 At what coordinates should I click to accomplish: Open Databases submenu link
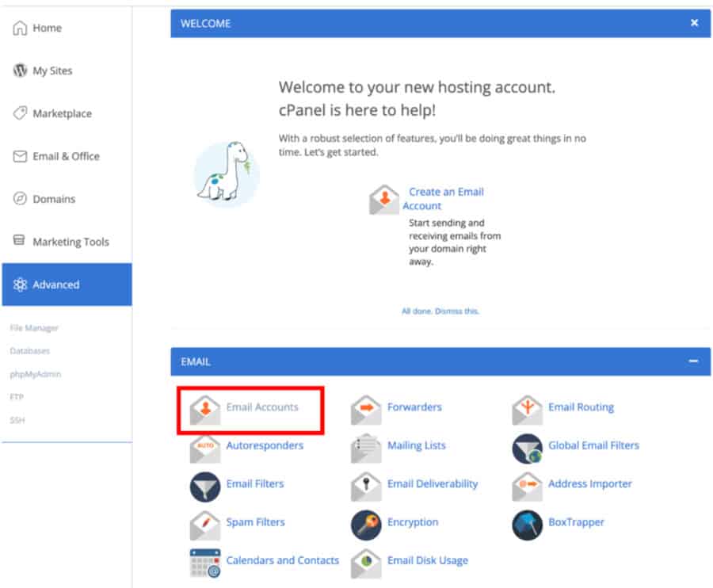pos(29,350)
